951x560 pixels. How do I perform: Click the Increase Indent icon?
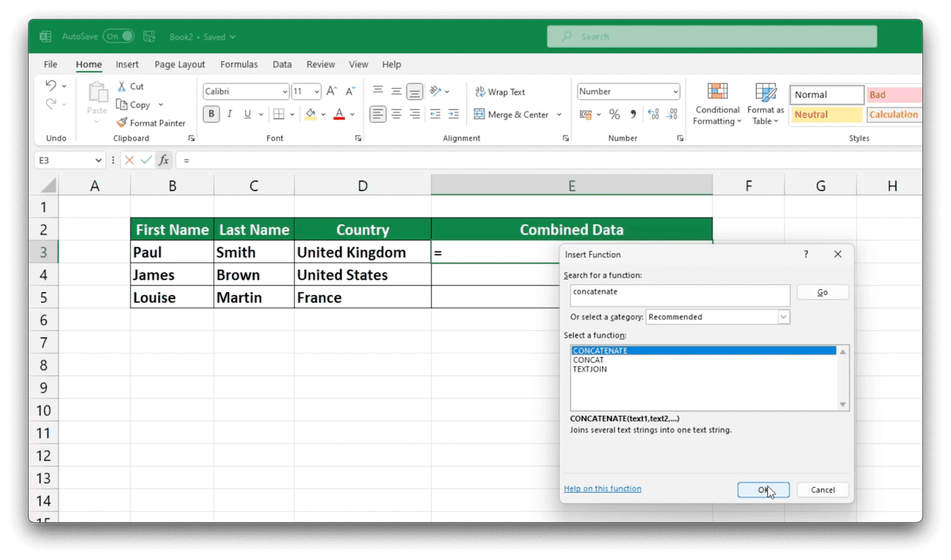click(x=453, y=114)
